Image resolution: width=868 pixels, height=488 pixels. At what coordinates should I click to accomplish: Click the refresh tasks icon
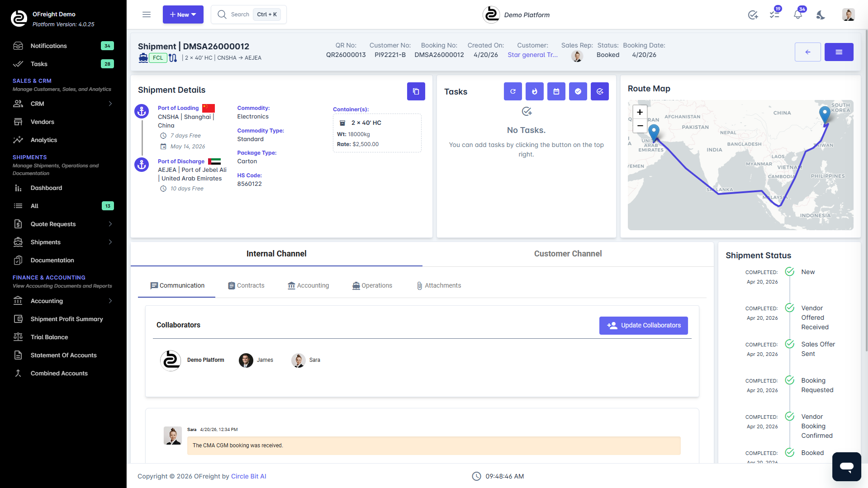pyautogui.click(x=512, y=91)
